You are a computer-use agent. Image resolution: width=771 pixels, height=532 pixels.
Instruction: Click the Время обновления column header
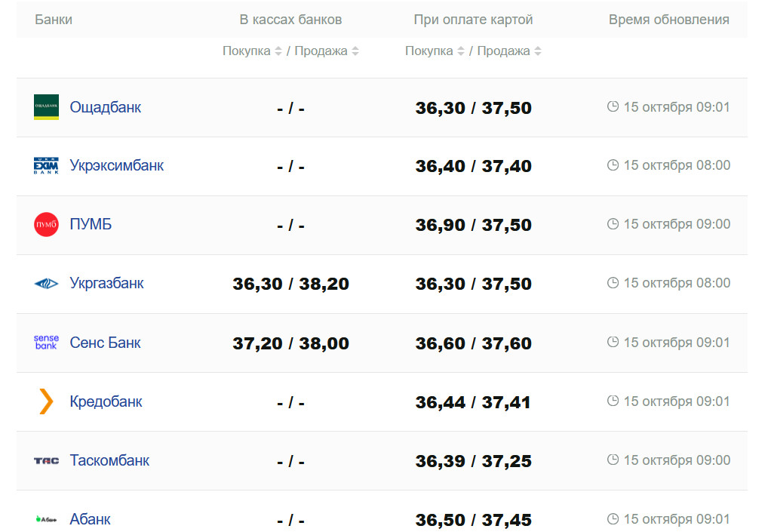668,20
